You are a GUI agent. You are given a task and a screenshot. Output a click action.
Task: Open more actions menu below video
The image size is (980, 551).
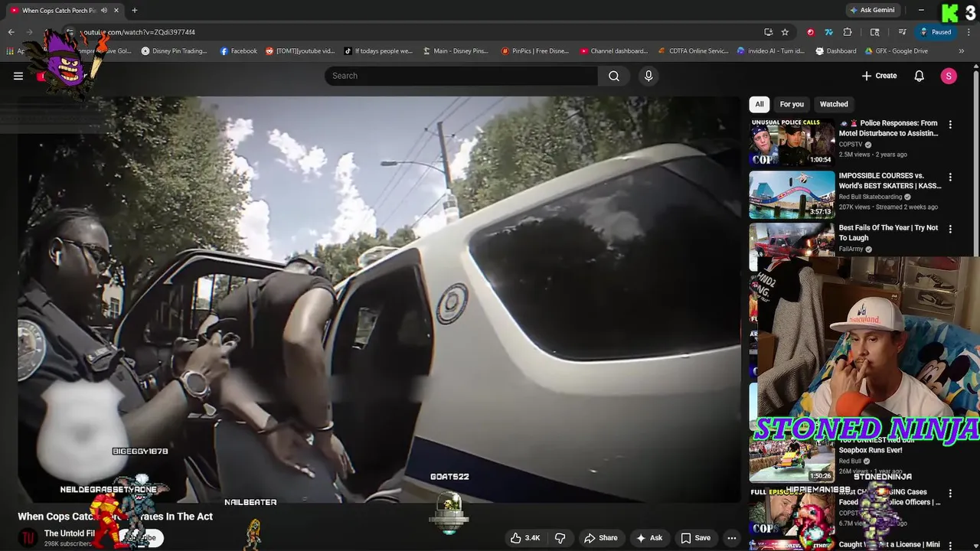(732, 538)
